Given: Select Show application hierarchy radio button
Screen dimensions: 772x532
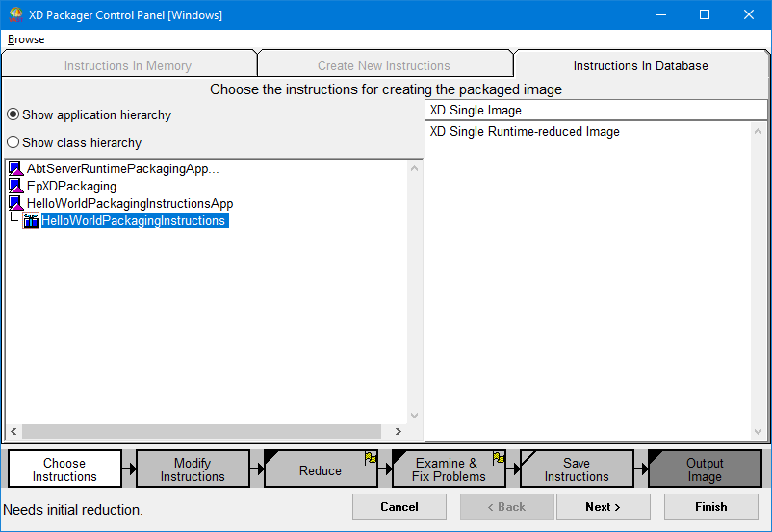Looking at the screenshot, I should 13,114.
